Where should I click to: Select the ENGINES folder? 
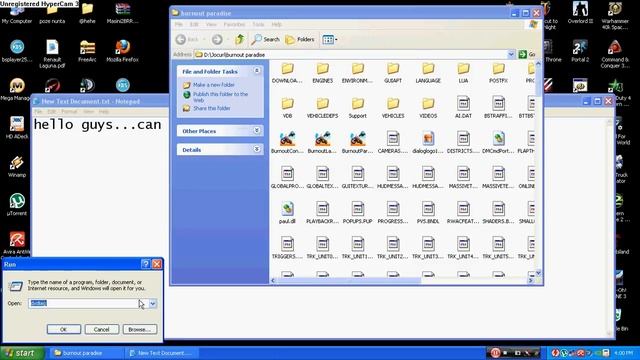pyautogui.click(x=322, y=73)
